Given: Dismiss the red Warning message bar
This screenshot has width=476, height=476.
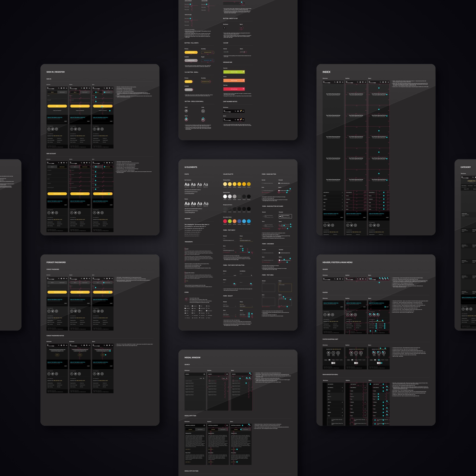Looking at the screenshot, I should [243, 89].
